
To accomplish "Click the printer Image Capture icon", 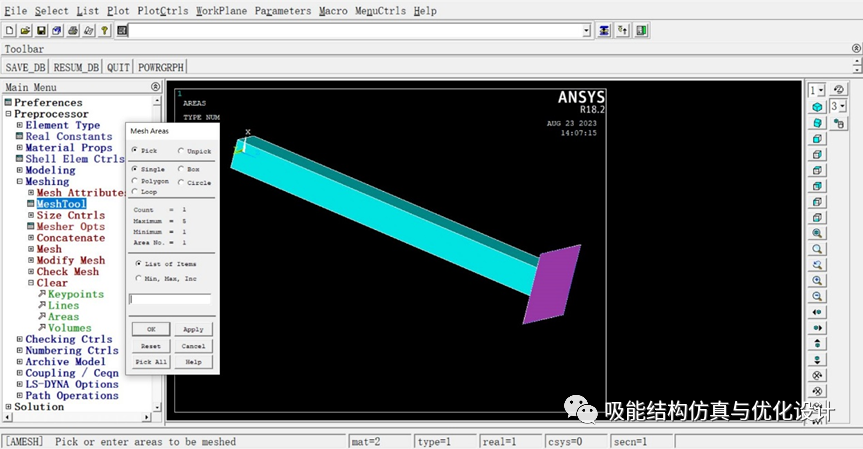I will [73, 31].
